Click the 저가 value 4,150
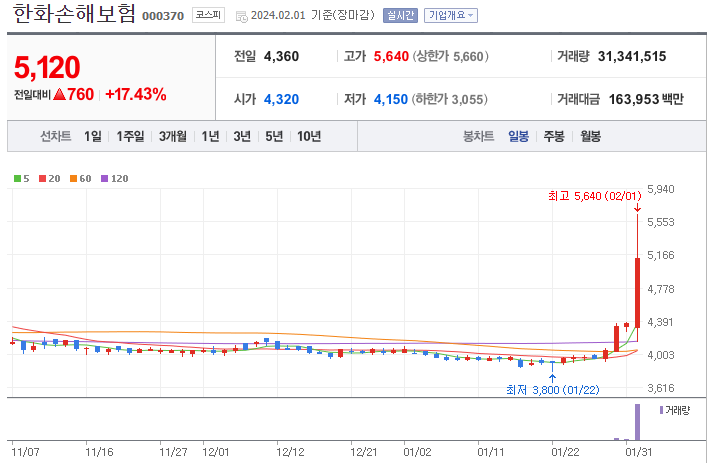Viewport: 707px width, 463px height. click(391, 99)
